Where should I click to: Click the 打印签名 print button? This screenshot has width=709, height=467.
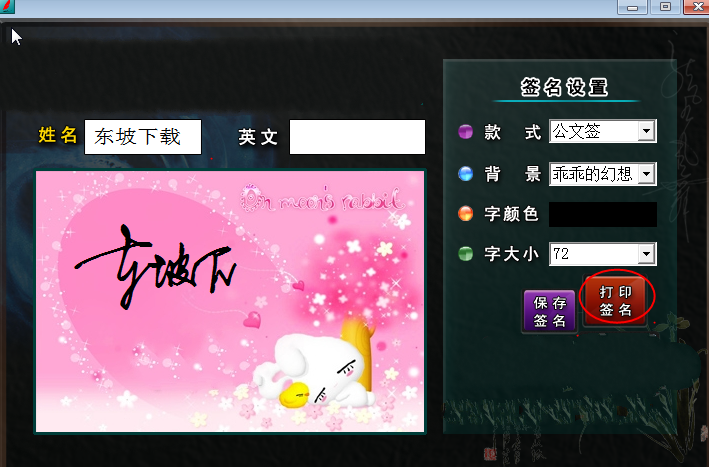(615, 301)
